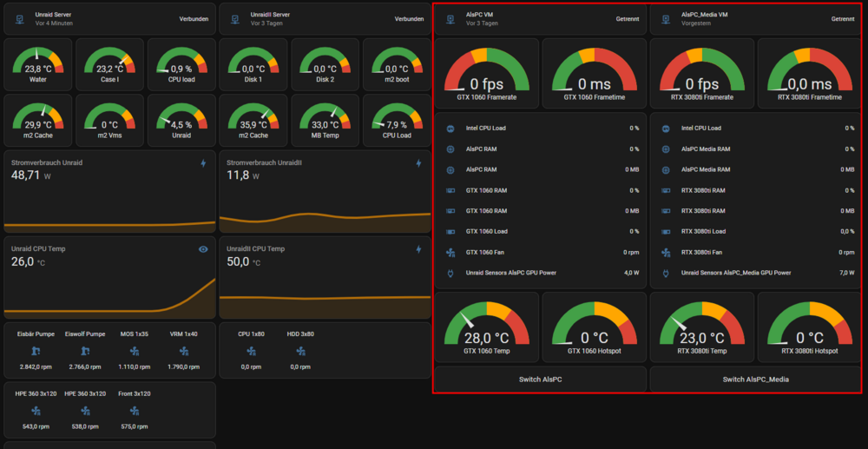
Task: Click the 2.842,0 rpm value
Action: (36, 367)
